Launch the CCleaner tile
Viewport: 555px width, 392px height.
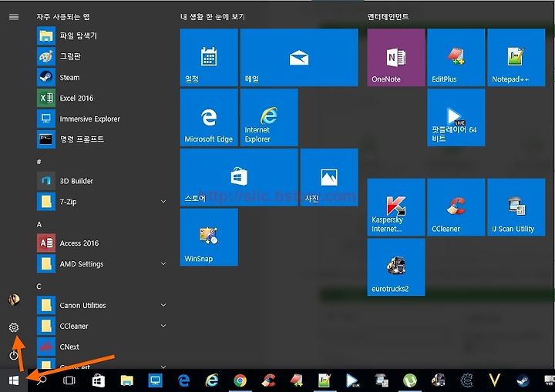coord(456,207)
